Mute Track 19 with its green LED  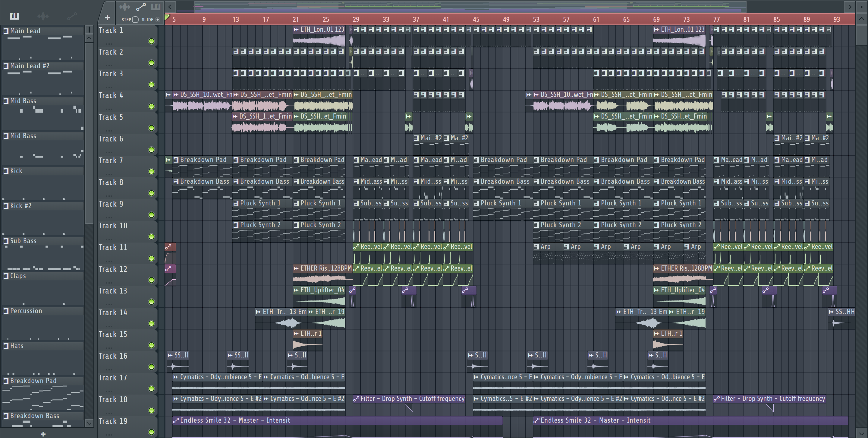click(x=151, y=432)
